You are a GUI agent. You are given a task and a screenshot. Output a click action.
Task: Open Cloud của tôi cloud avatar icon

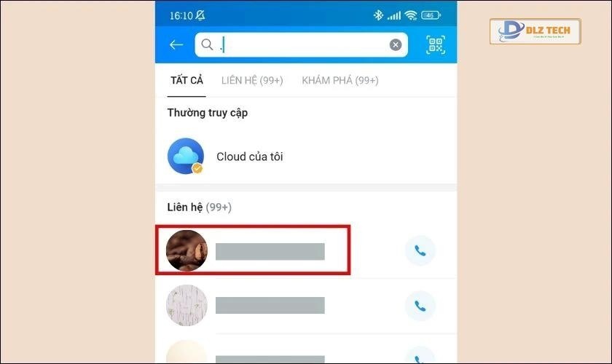pyautogui.click(x=186, y=156)
